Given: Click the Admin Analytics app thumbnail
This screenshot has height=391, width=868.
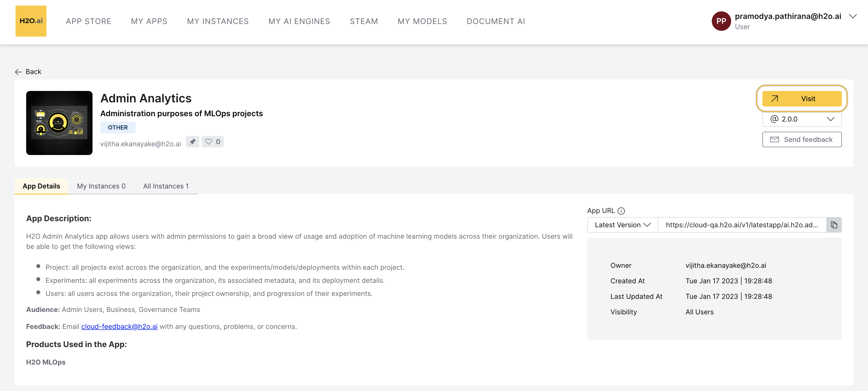Looking at the screenshot, I should pyautogui.click(x=59, y=123).
